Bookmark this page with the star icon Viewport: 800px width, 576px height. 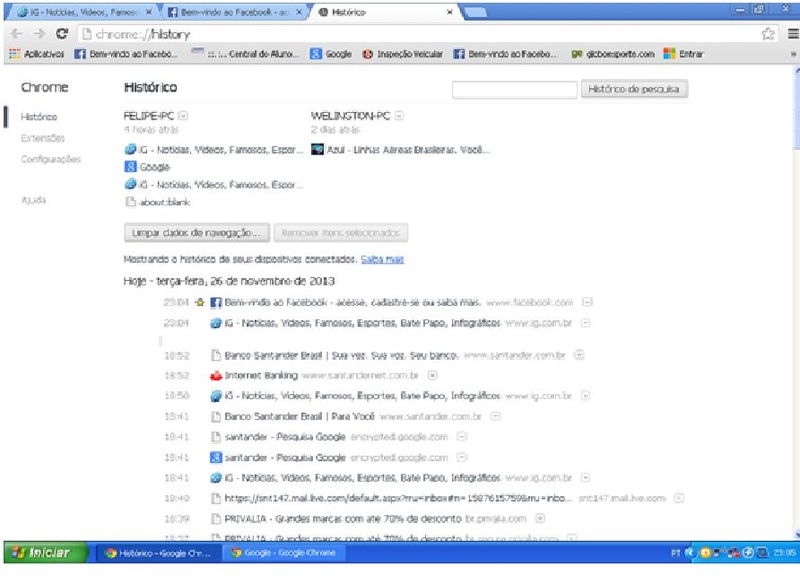coord(768,34)
